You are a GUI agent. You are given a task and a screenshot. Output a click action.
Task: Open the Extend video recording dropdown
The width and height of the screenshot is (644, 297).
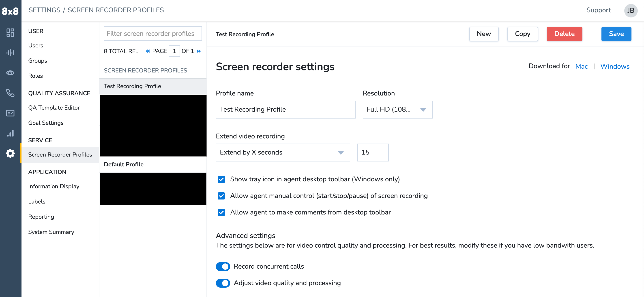[x=283, y=152]
